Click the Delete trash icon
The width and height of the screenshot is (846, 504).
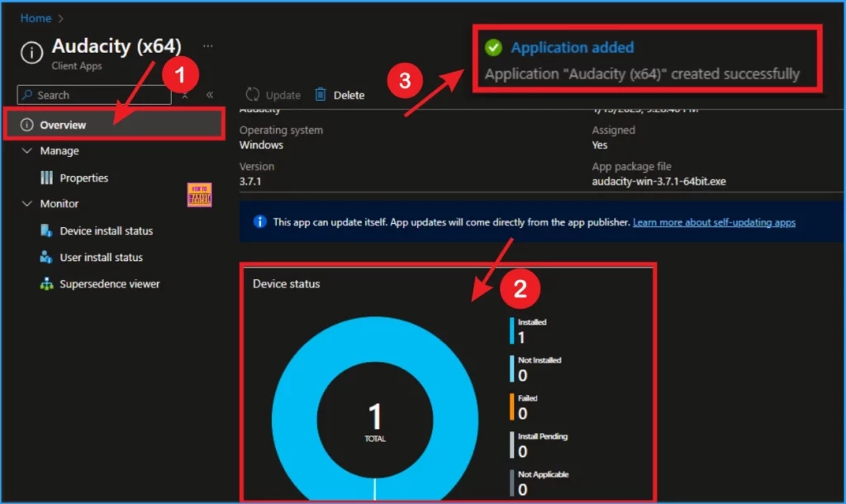(x=320, y=94)
